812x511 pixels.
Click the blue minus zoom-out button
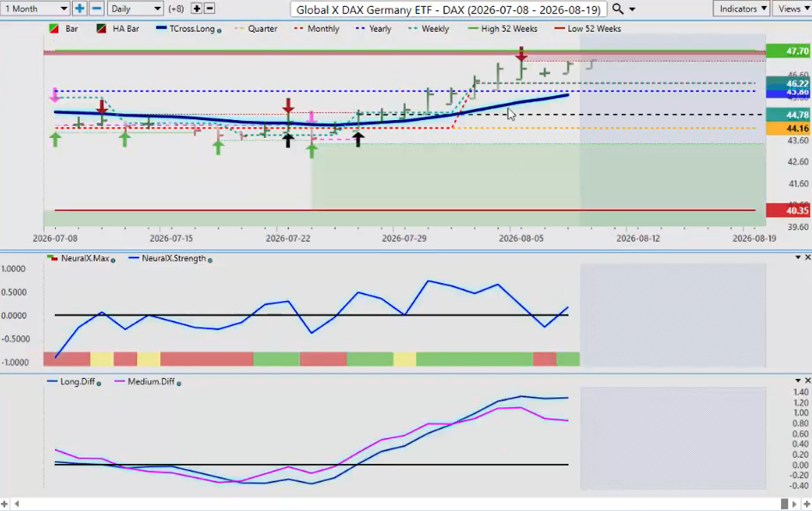pyautogui.click(x=96, y=9)
